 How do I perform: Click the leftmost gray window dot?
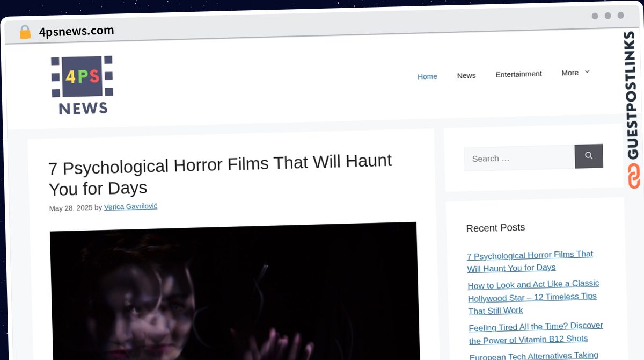tap(595, 16)
